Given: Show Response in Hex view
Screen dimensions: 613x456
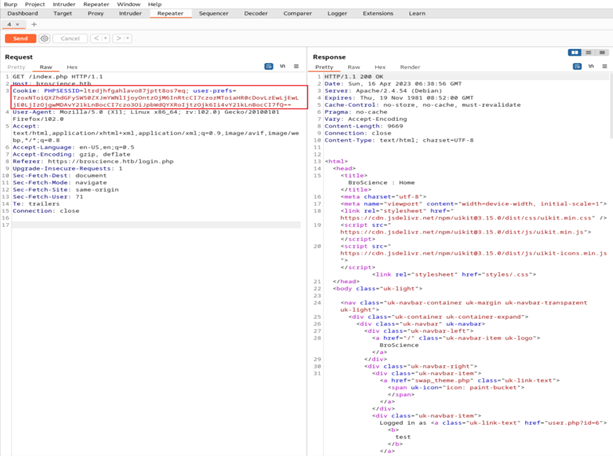Looking at the screenshot, I should click(380, 67).
